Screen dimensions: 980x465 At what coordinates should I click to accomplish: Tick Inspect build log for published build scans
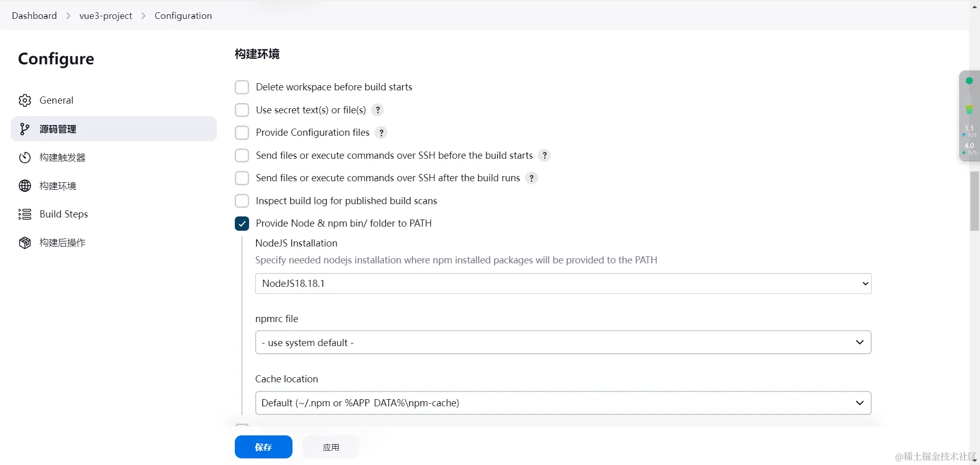(242, 201)
